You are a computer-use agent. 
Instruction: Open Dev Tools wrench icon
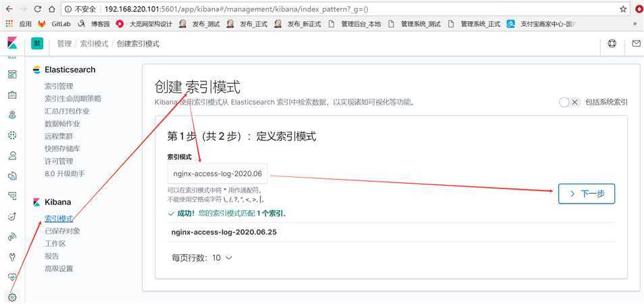pyautogui.click(x=12, y=257)
